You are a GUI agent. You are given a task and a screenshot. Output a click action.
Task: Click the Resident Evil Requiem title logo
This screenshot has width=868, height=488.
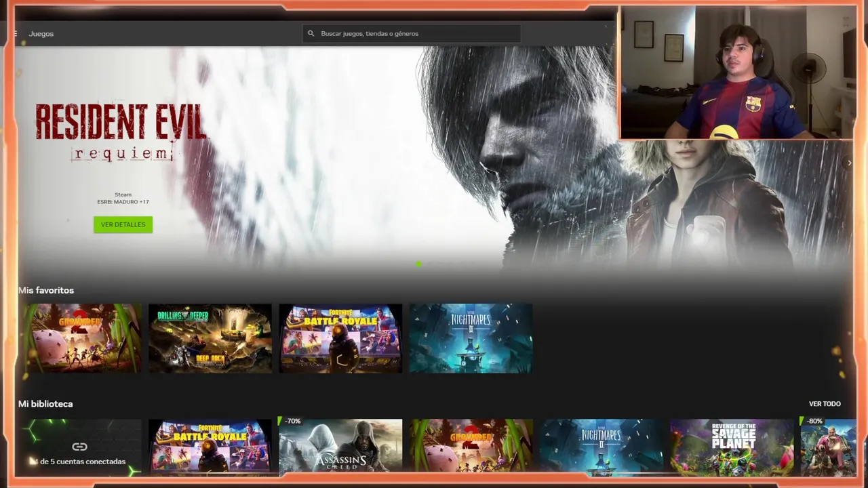tap(121, 133)
